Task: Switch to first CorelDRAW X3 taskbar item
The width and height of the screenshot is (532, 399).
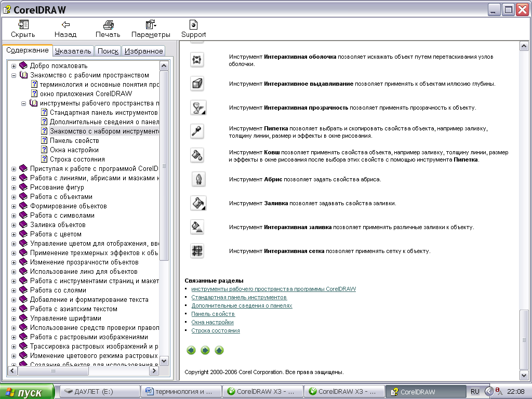Action: (263, 392)
